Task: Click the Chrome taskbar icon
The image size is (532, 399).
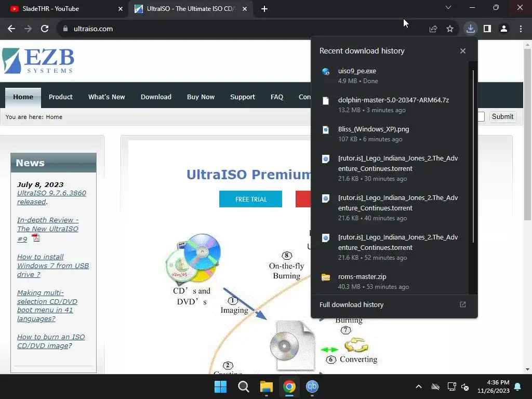Action: click(x=289, y=387)
